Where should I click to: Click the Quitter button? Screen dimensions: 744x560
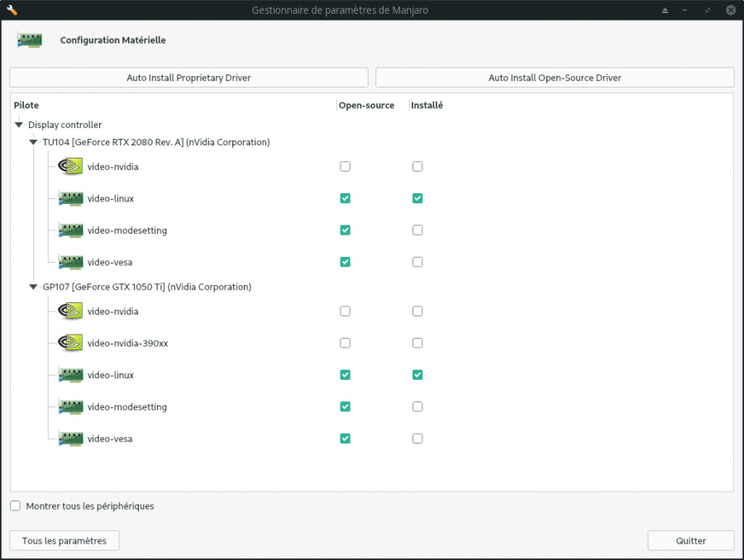coord(691,540)
